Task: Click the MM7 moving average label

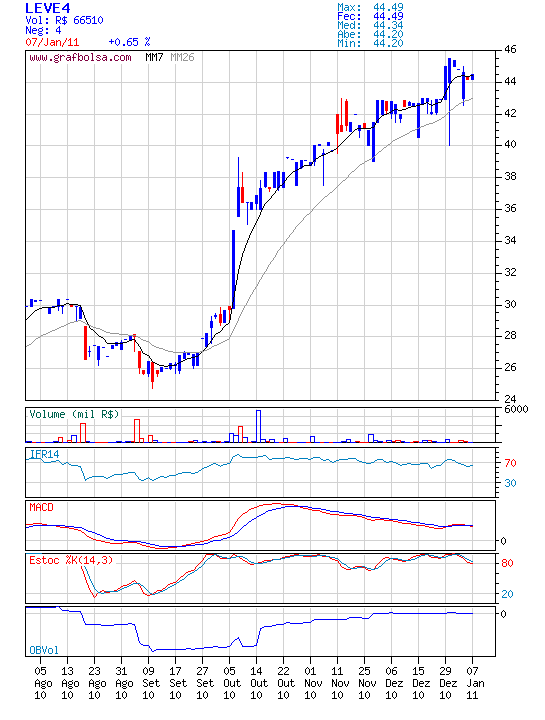Action: [x=154, y=57]
